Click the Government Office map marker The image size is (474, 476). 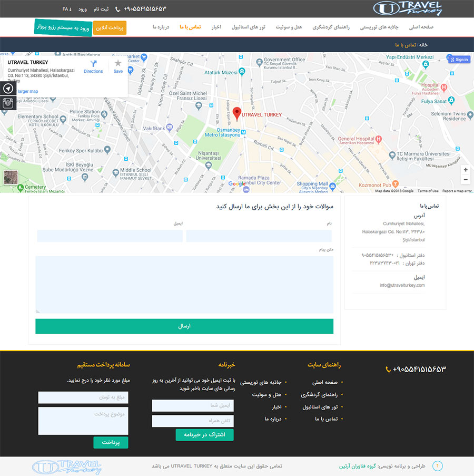coord(259,62)
